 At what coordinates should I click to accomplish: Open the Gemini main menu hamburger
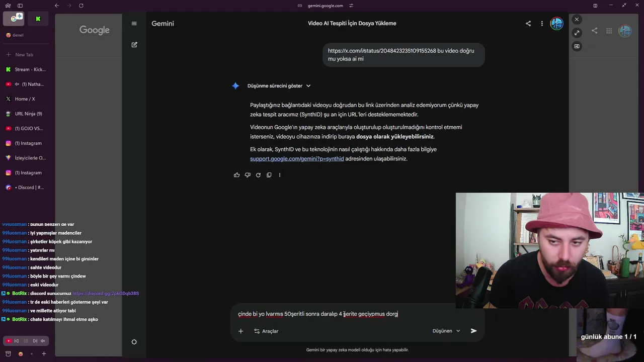pos(134,24)
